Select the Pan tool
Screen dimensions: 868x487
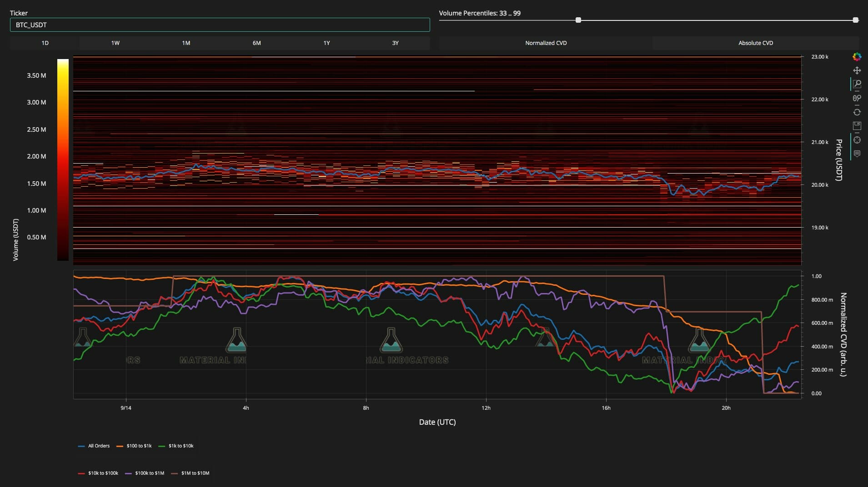click(x=857, y=70)
